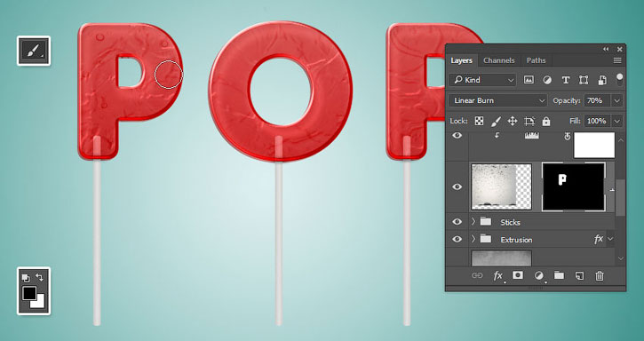
Task: Switch to the Layers tab
Action: pos(461,60)
